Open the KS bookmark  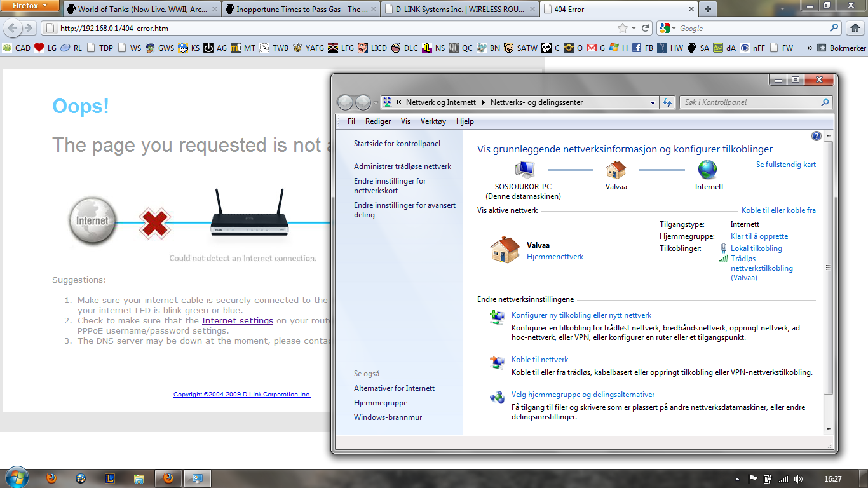189,48
